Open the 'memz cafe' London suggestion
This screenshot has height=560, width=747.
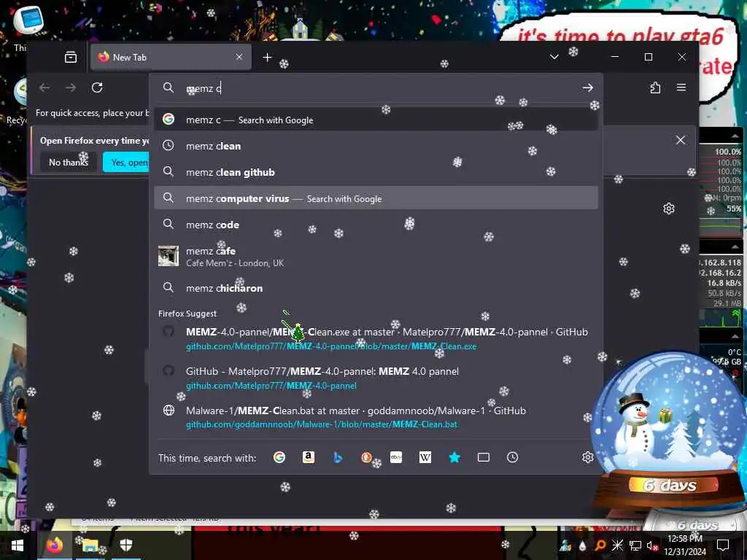tap(376, 256)
